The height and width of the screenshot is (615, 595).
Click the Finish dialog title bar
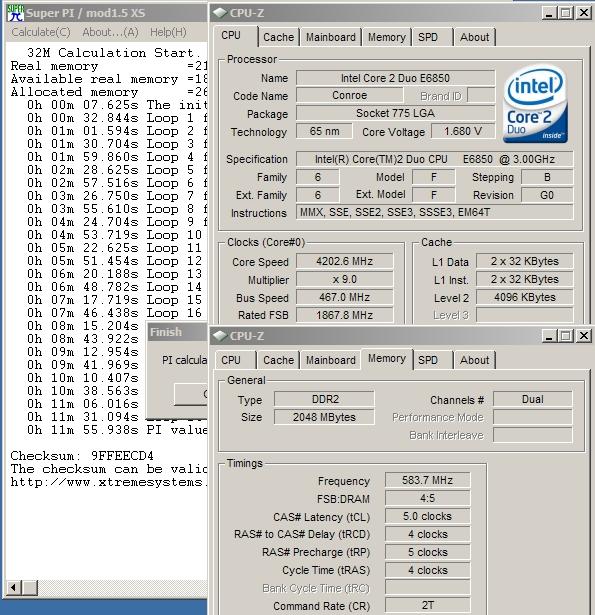tap(177, 332)
